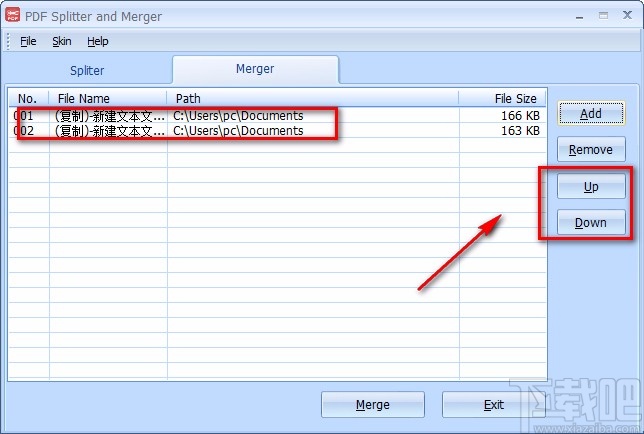This screenshot has height=434, width=644.
Task: Click the menu bar grip handle
Action: 8,41
